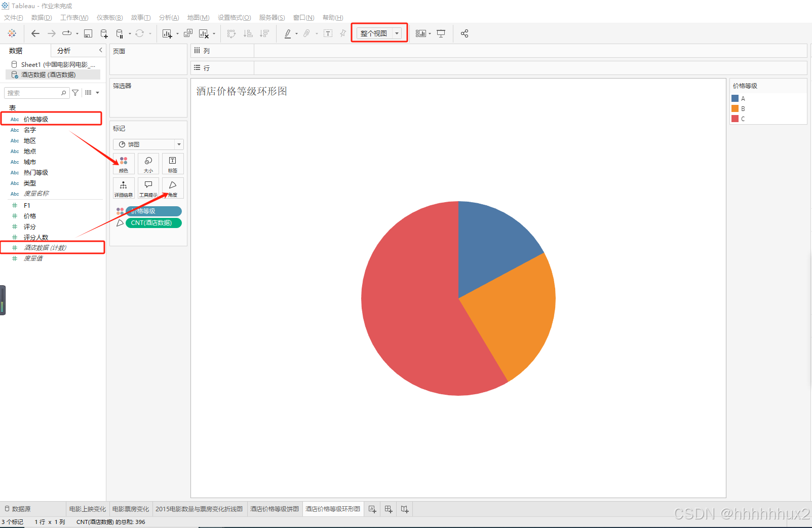Open the 分析(A) menu
Screen dimensions: 812x528
tap(169, 18)
